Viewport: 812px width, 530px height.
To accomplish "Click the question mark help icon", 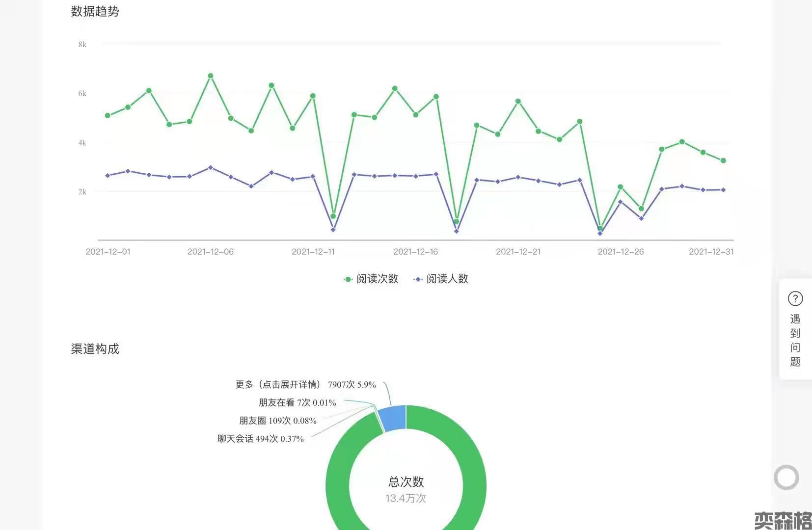I will click(795, 298).
